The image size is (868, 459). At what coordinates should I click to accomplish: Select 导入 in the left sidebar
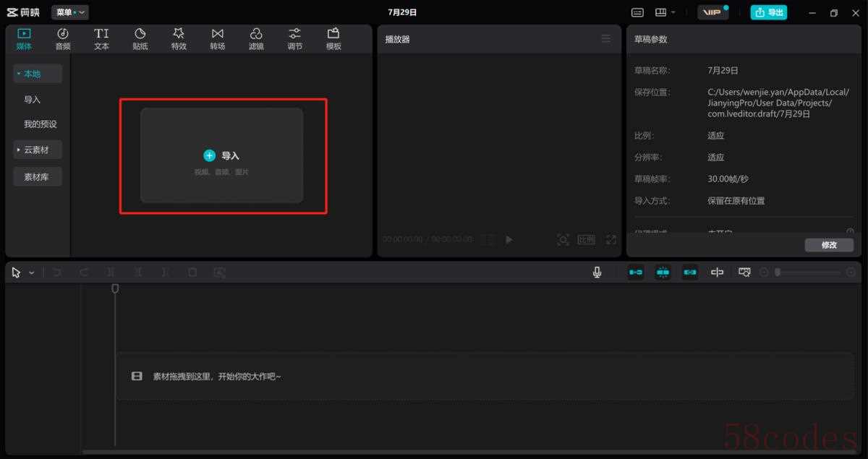click(33, 100)
